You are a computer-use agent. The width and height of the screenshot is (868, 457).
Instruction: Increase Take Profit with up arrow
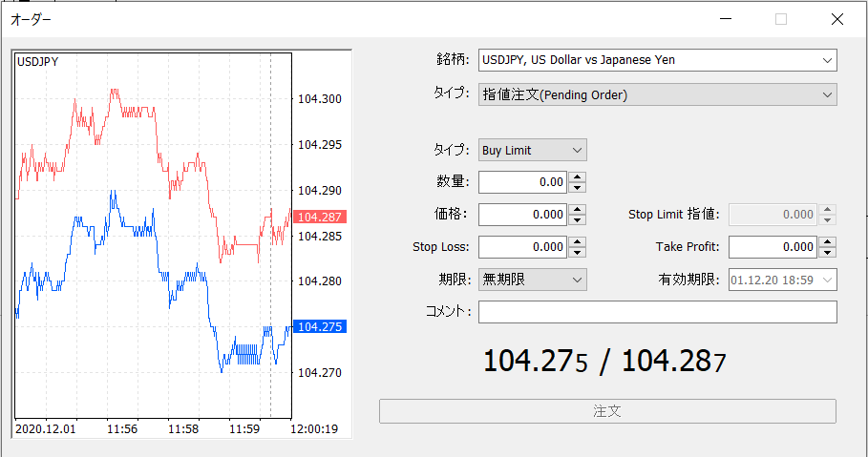[827, 241]
